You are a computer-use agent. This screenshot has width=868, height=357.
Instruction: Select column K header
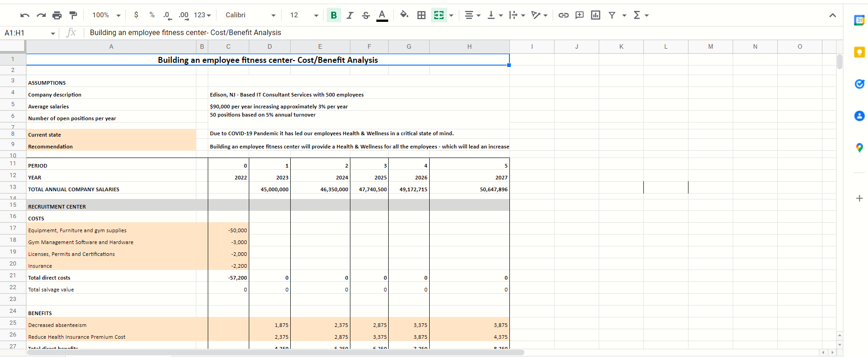[621, 46]
